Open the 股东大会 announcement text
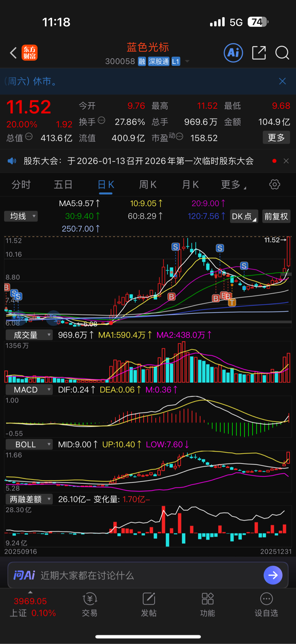 (x=139, y=161)
